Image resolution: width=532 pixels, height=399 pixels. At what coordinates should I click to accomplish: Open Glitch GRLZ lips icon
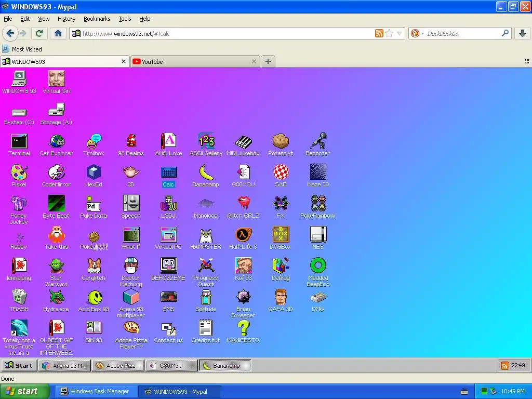(x=243, y=207)
